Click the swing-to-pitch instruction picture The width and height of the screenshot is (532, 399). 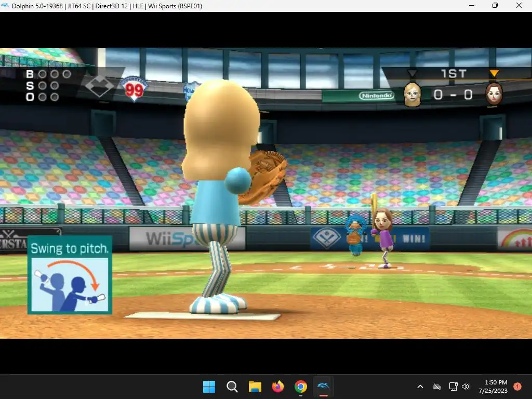pyautogui.click(x=70, y=284)
